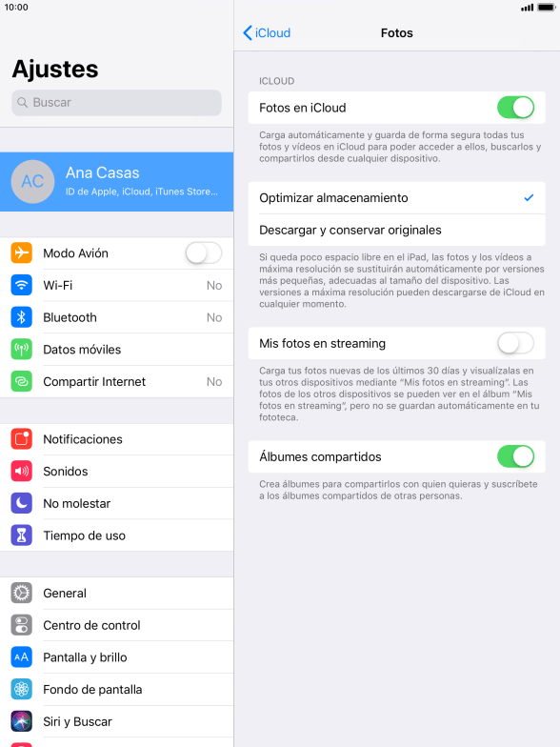Turn off Álbumes compartidos switch
The width and height of the screenshot is (560, 747).
[516, 456]
